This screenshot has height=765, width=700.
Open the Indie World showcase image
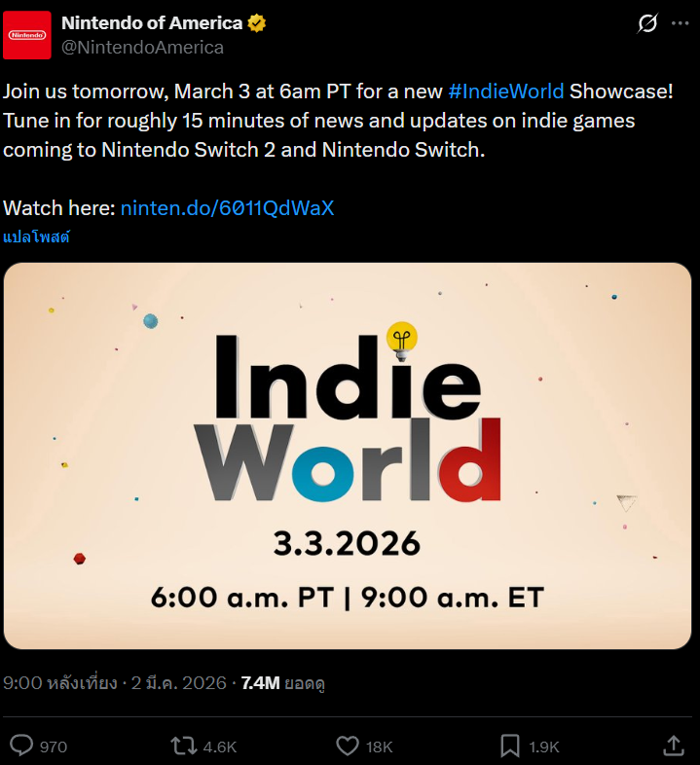[x=348, y=455]
